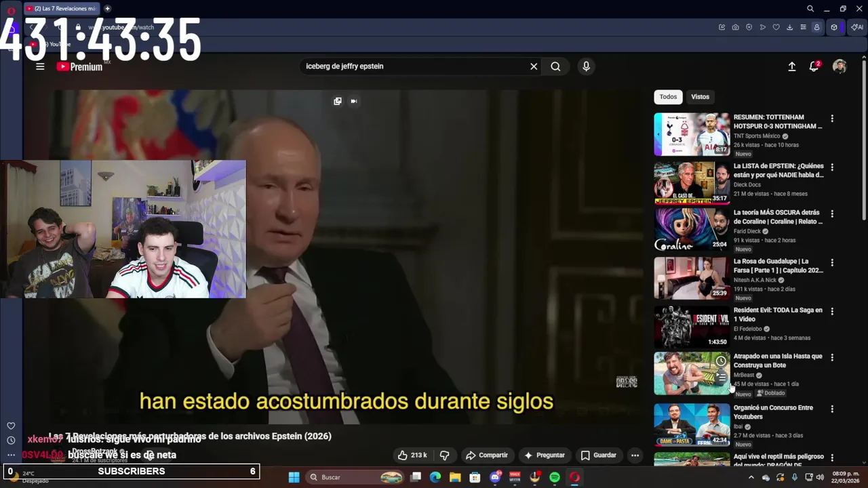Screen dimensions: 868x488
Task: Share video with the Compartir button
Action: point(486,455)
